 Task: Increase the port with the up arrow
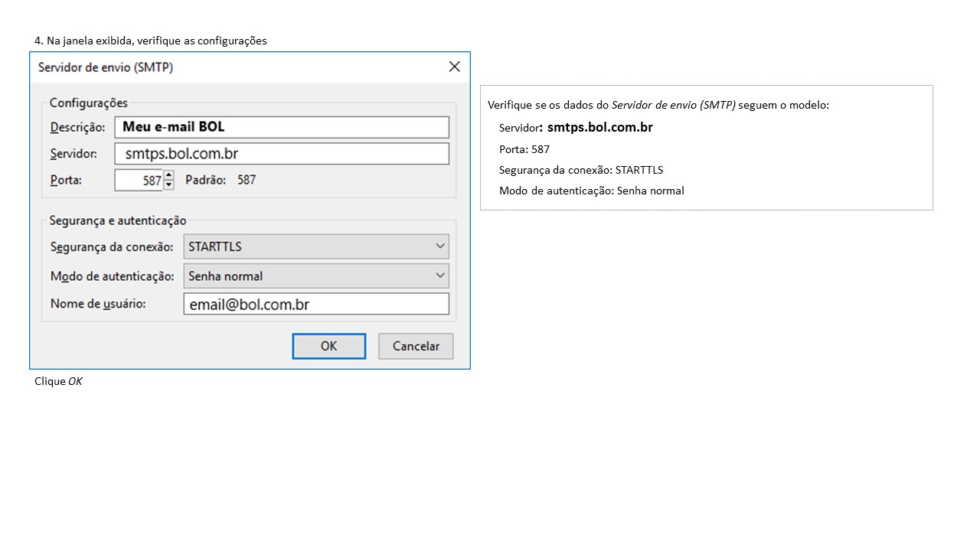[x=168, y=175]
